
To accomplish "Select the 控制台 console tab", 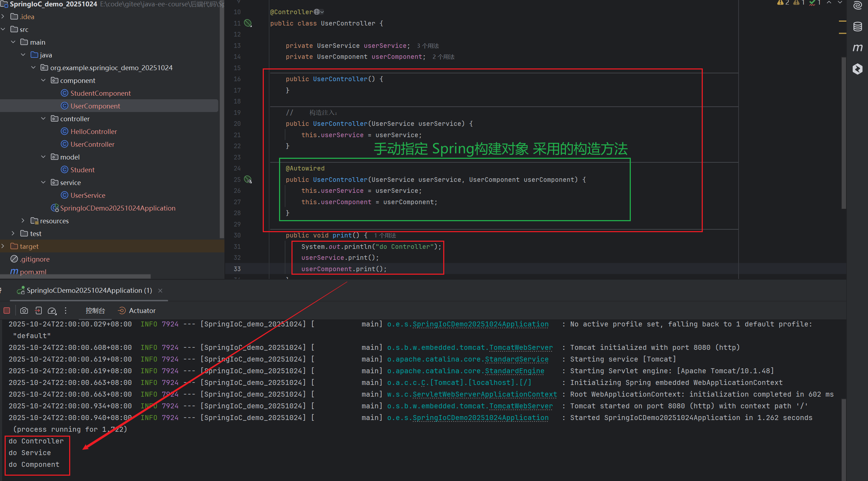I will click(x=95, y=311).
